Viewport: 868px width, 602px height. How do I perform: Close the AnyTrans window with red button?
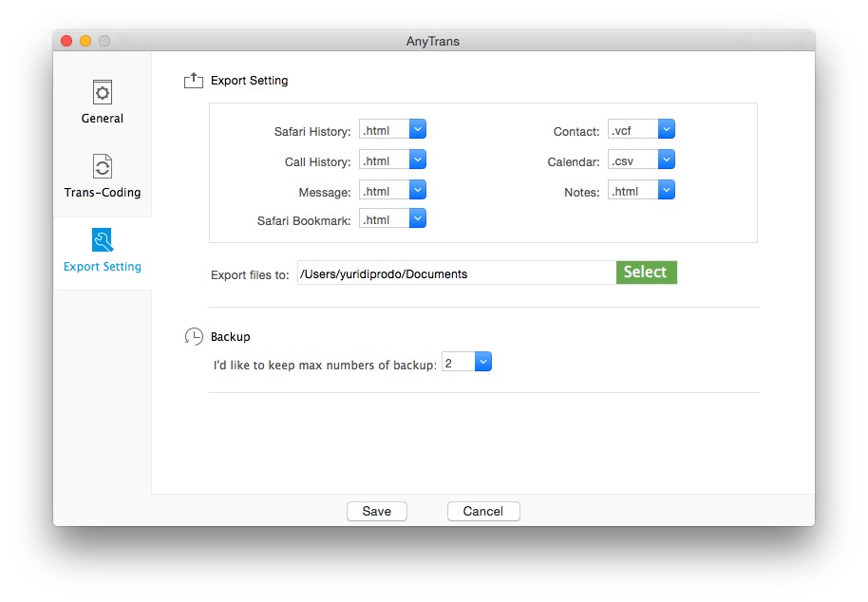tap(67, 41)
